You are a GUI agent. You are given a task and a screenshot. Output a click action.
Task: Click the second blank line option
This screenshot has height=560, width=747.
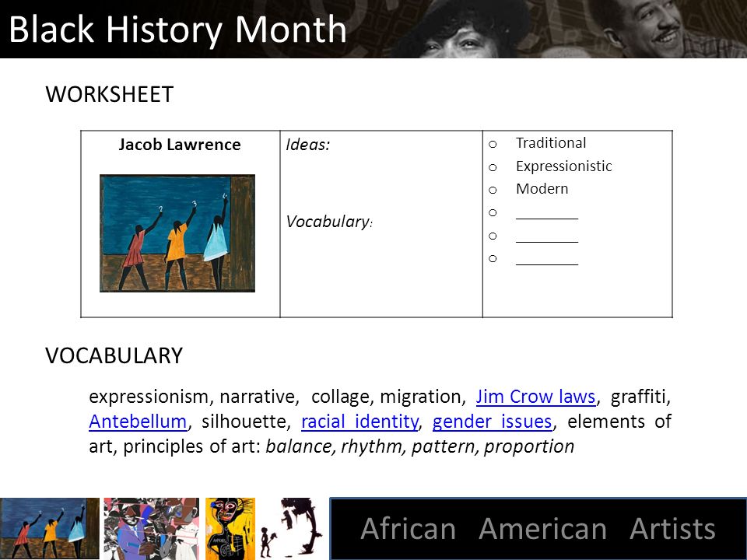[x=547, y=236]
